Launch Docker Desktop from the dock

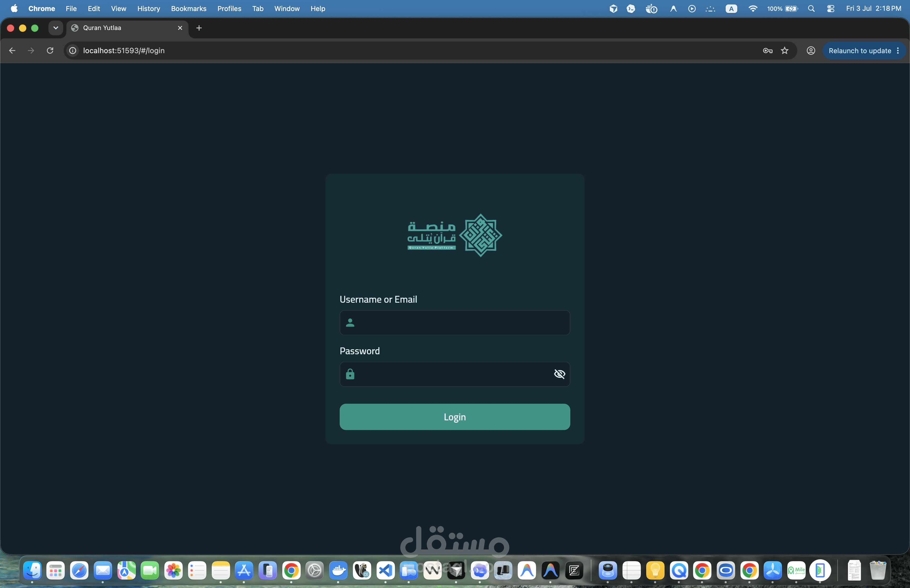click(x=338, y=570)
